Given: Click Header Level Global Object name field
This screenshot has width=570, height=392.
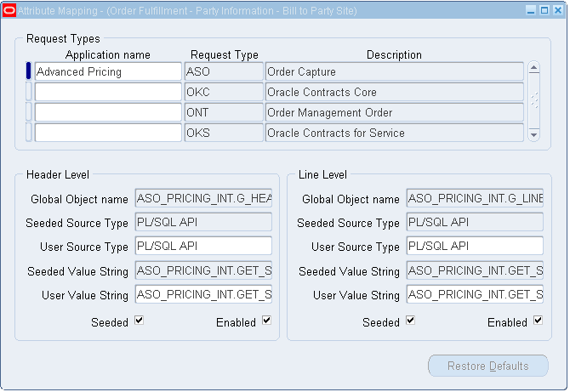Looking at the screenshot, I should point(203,198).
